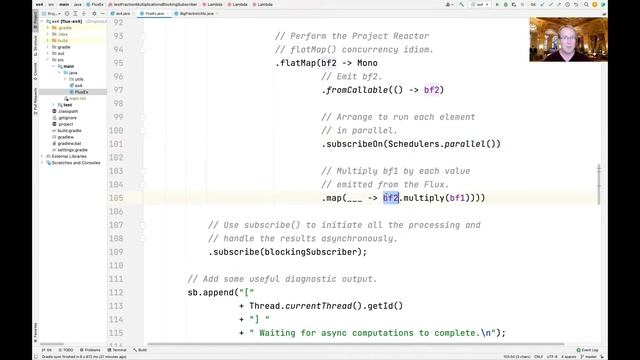Toggle the fold marker on line 93
640x360 pixels.
click(143, 36)
